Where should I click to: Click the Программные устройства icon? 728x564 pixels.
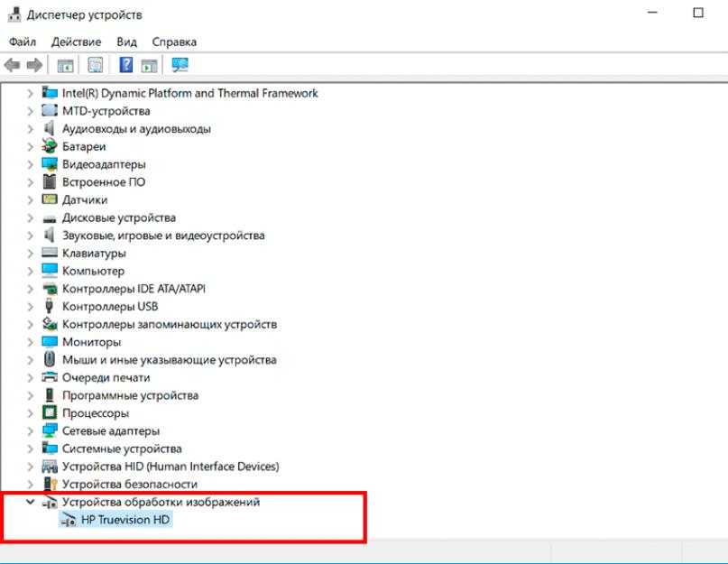coord(50,395)
